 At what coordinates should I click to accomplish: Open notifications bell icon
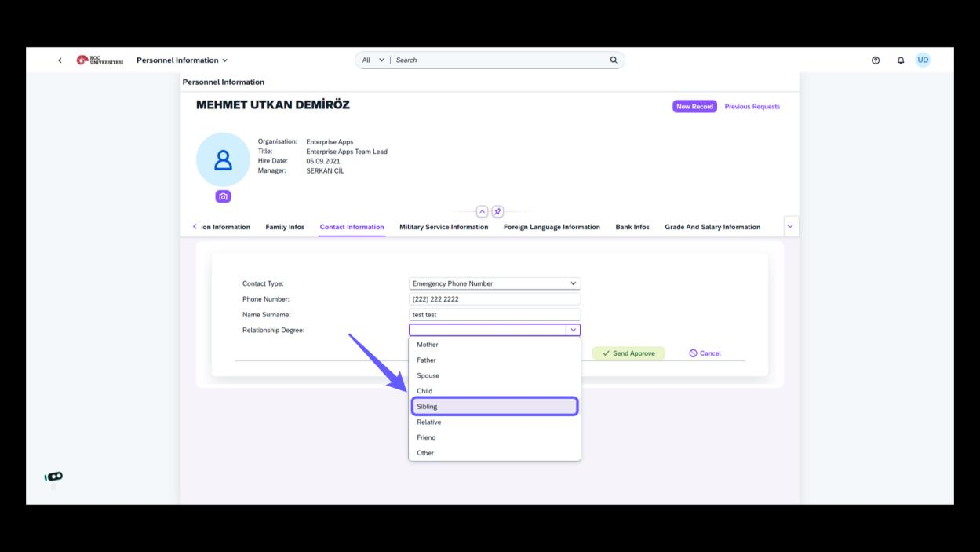901,60
